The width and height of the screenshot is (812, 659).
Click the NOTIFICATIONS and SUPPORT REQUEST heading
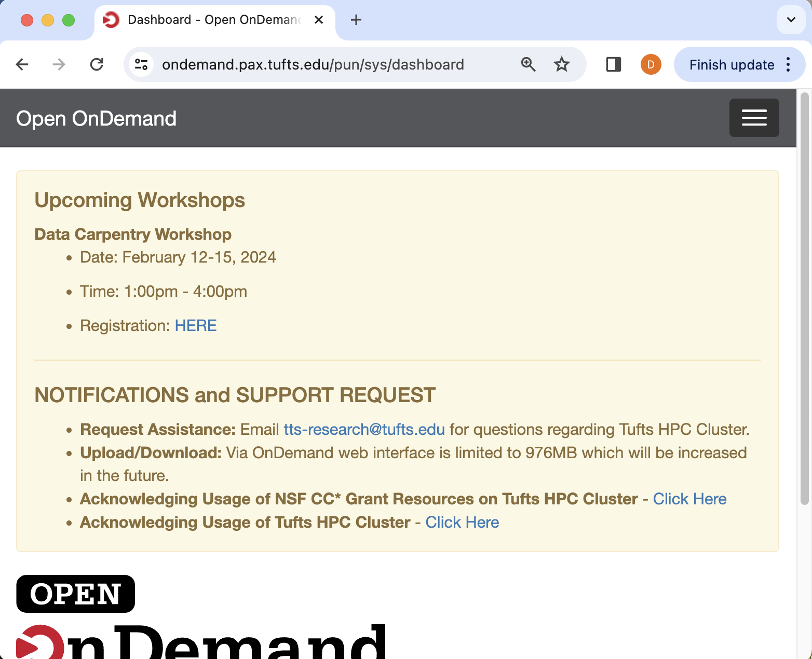[x=235, y=395]
